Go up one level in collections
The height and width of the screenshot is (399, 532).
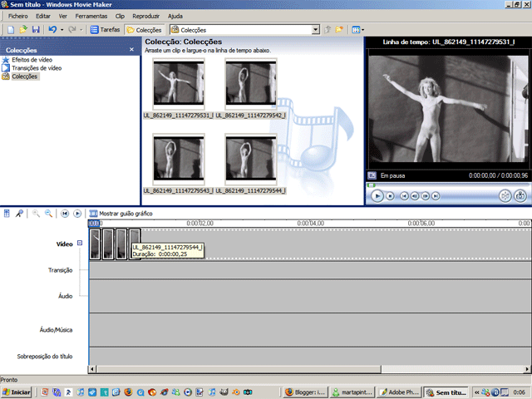(x=328, y=30)
